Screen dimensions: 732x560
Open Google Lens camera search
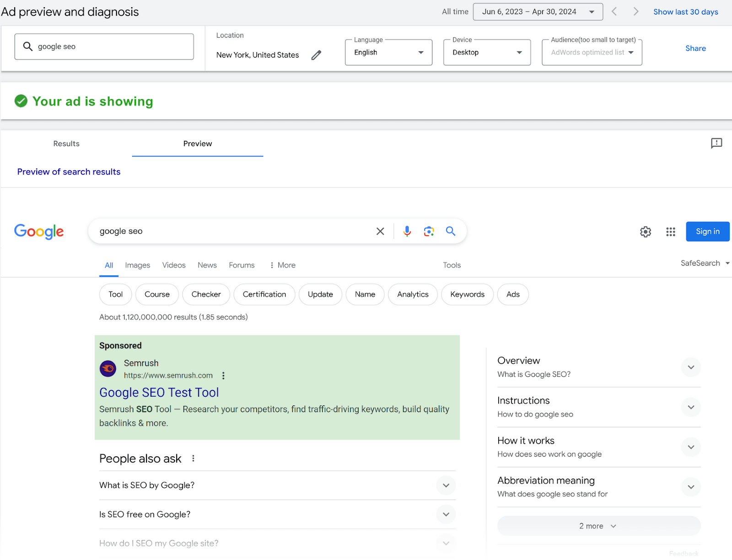pyautogui.click(x=429, y=231)
